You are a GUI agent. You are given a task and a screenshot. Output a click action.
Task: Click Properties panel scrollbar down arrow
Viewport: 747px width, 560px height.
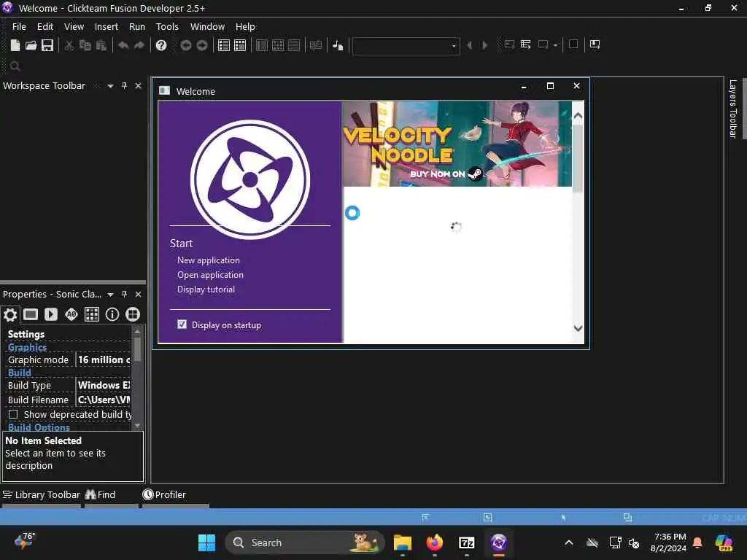click(137, 425)
